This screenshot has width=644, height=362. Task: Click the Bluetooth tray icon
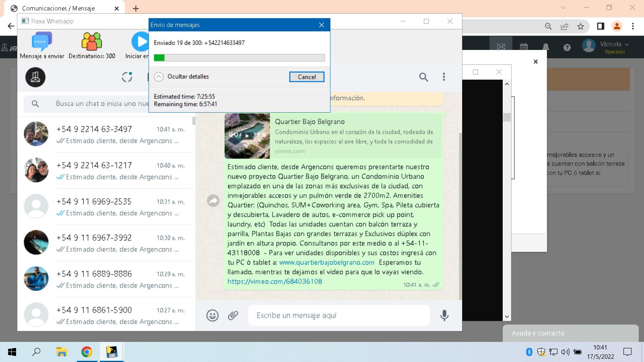[529, 352]
